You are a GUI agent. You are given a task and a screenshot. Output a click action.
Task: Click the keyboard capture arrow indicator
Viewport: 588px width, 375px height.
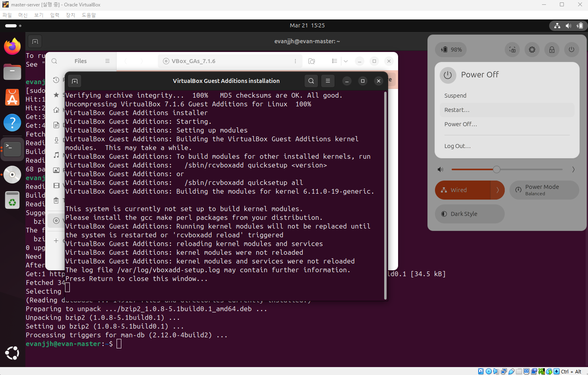557,371
